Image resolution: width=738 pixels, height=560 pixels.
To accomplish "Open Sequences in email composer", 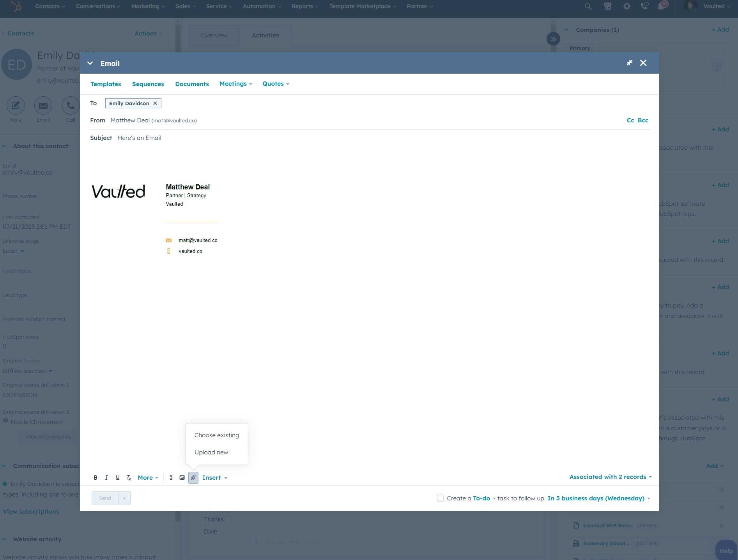I will click(148, 84).
